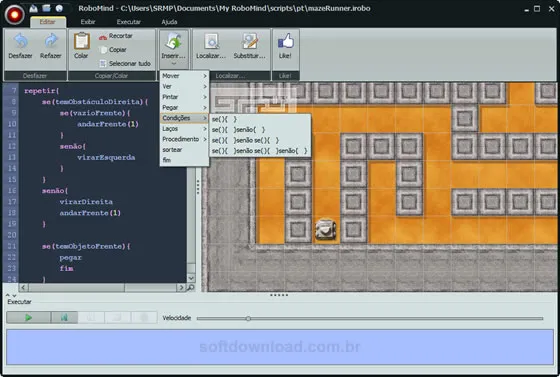The height and width of the screenshot is (377, 560).
Task: Click code line repetir{
Action: (x=42, y=91)
